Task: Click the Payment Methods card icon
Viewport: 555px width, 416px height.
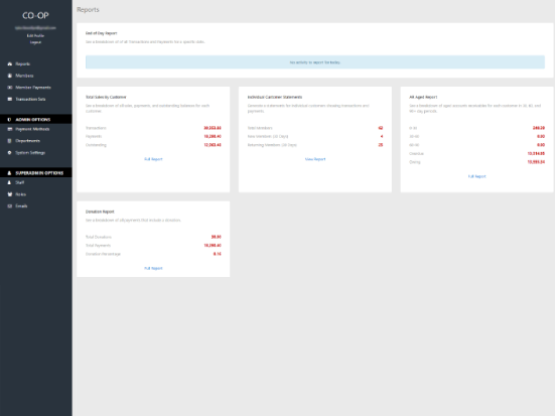Action: pos(10,129)
